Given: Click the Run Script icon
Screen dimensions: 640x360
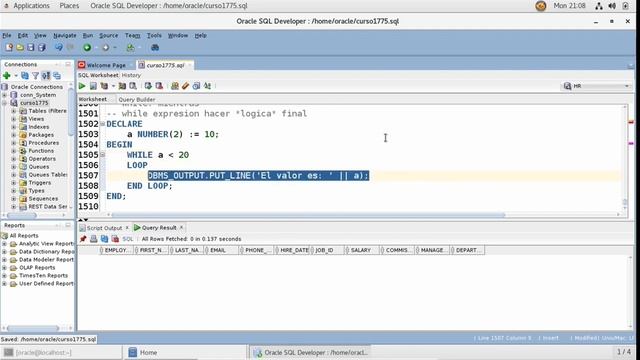Looking at the screenshot, I should (x=93, y=86).
